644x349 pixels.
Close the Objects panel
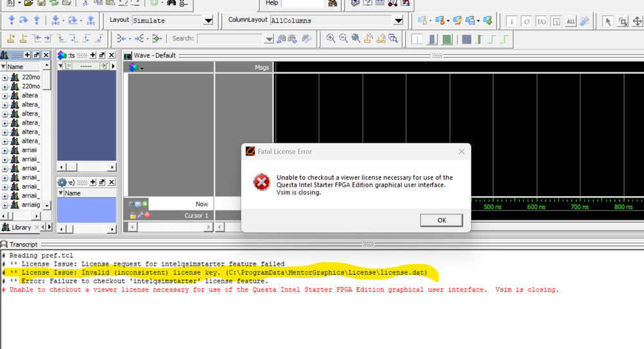(112, 55)
